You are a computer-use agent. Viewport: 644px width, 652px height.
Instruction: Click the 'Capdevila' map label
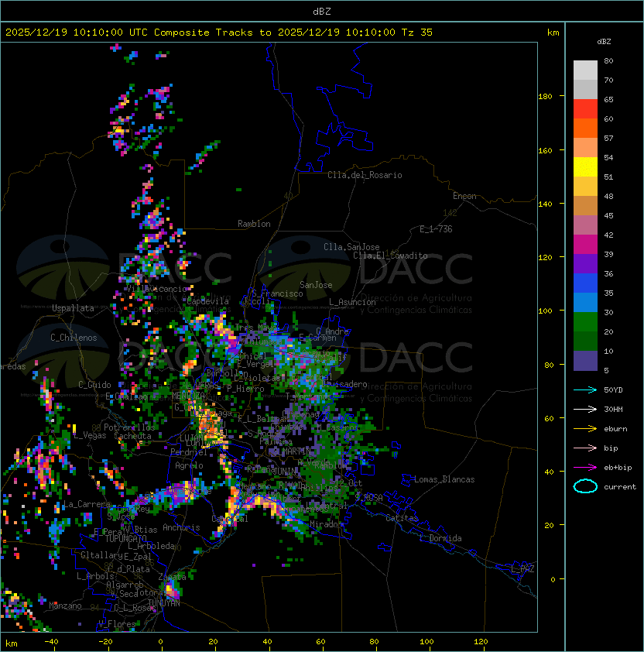pos(208,301)
